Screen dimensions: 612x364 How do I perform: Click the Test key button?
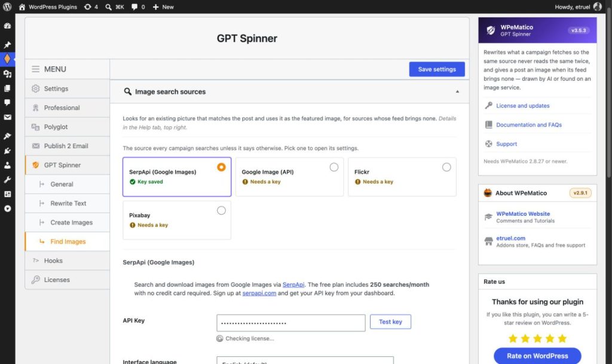[390, 322]
